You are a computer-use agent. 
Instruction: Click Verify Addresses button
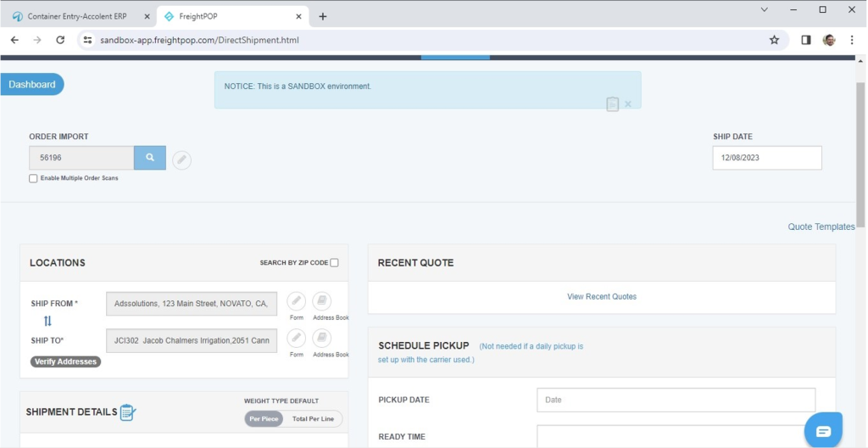[65, 361]
